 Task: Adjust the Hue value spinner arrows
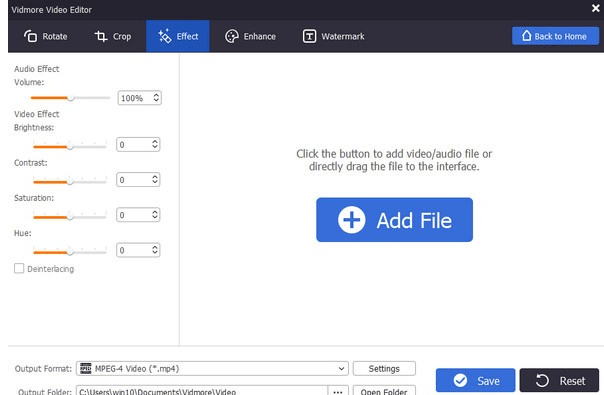click(x=154, y=250)
